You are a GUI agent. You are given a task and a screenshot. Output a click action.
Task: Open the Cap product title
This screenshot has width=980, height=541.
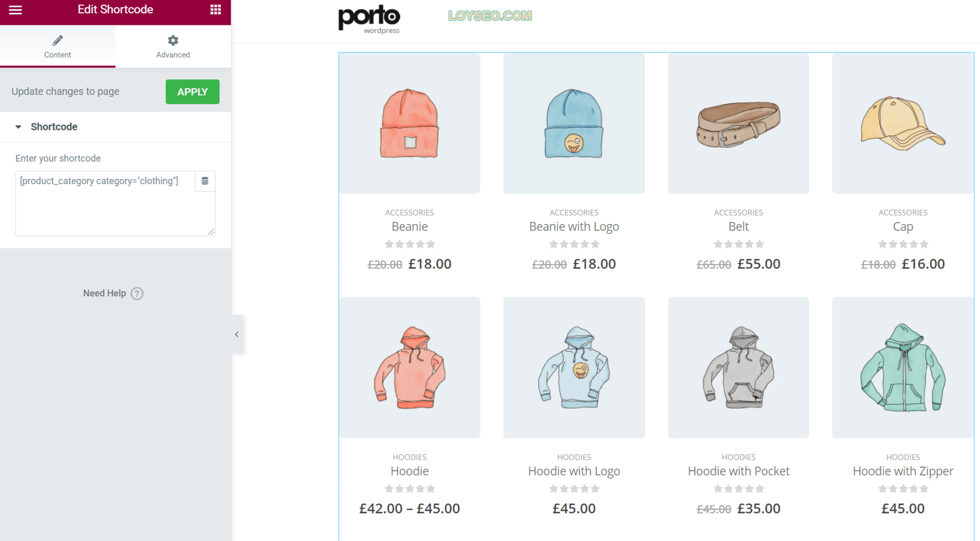(903, 227)
